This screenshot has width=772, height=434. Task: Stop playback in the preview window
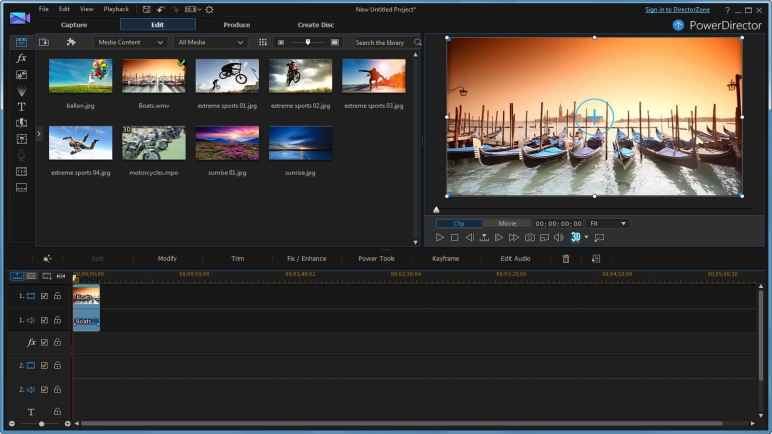(454, 238)
